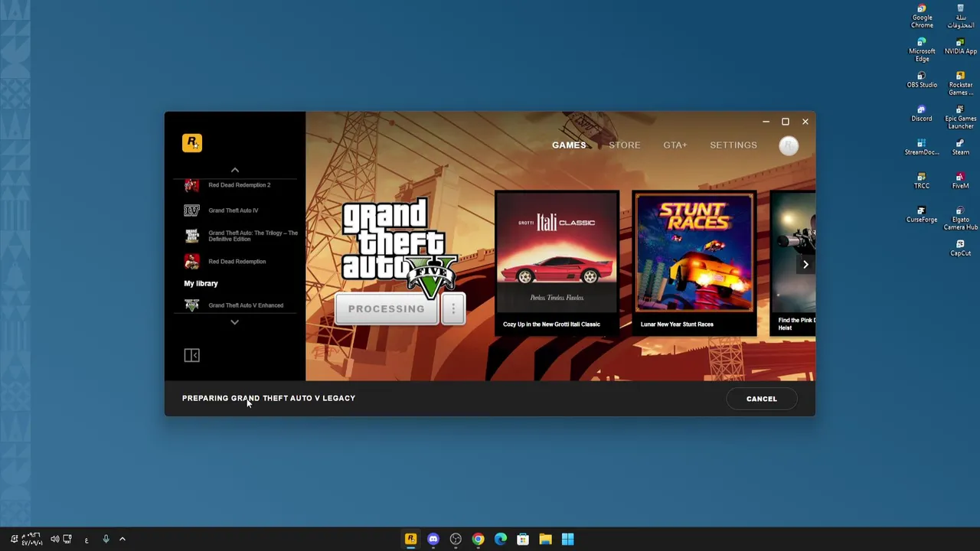Open the taskbar clock and date
Screen dimensions: 980x551
point(31,540)
